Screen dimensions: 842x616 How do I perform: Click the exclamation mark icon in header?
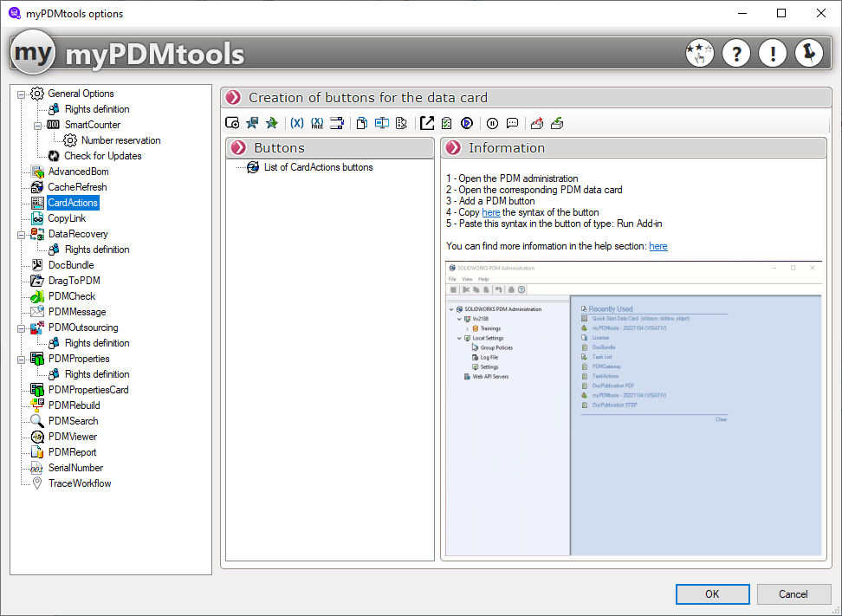[772, 54]
